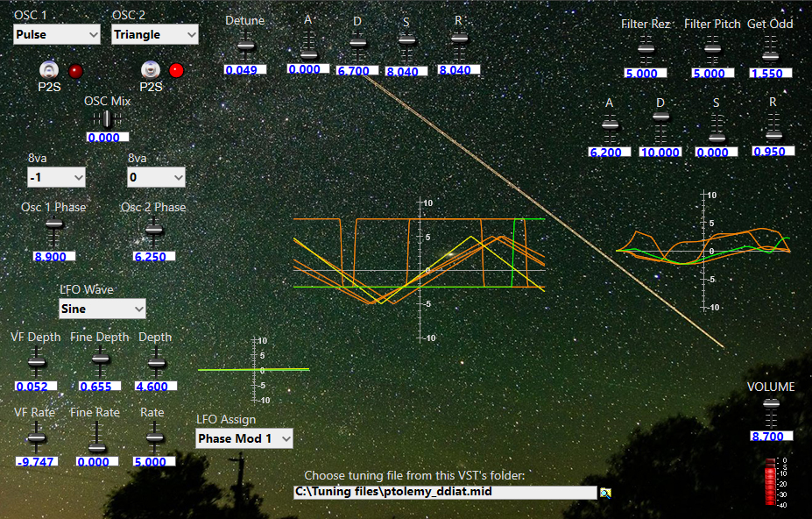Viewport: 812px width, 519px height.
Task: Select the VF Rate value -9.747
Action: coord(36,461)
